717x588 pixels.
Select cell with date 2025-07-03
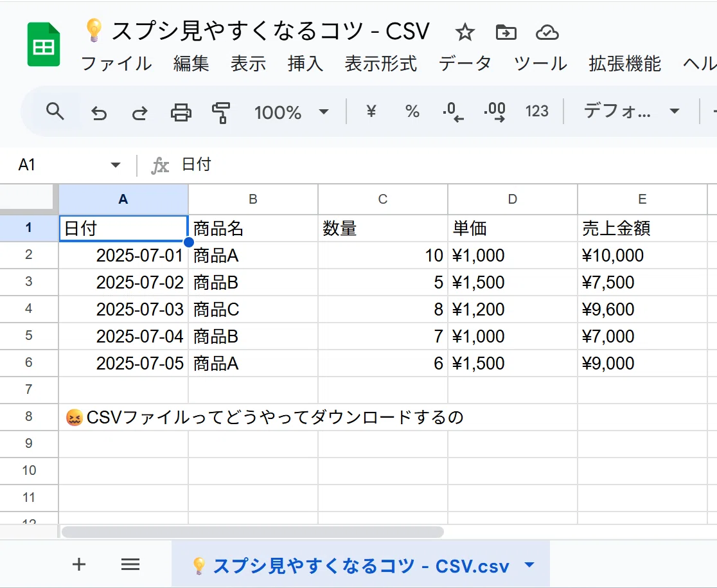(123, 309)
